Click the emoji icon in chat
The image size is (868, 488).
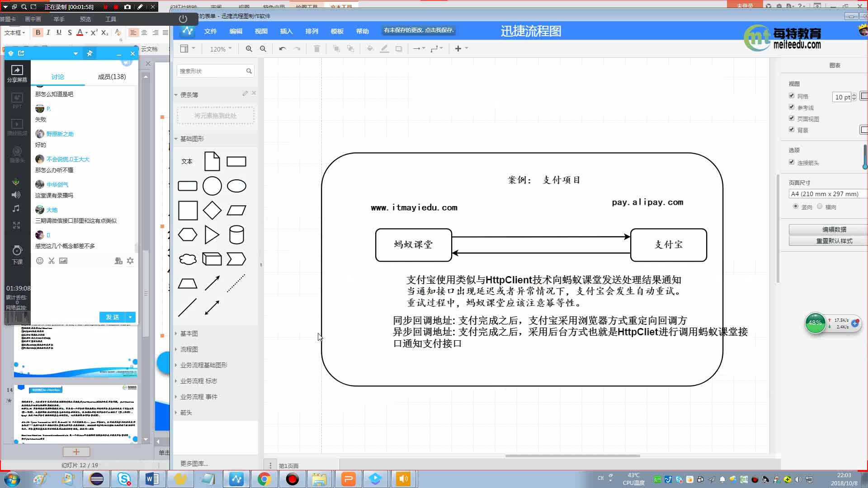coord(40,261)
